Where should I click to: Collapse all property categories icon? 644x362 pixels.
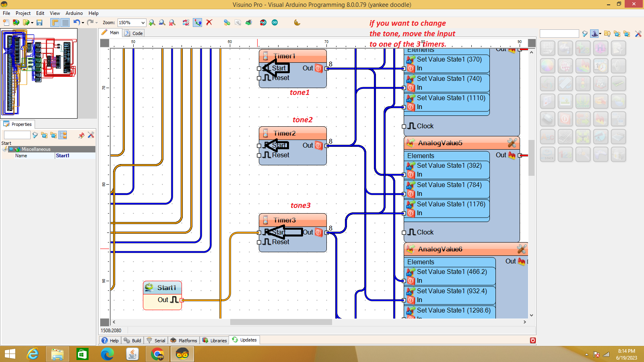[54, 135]
